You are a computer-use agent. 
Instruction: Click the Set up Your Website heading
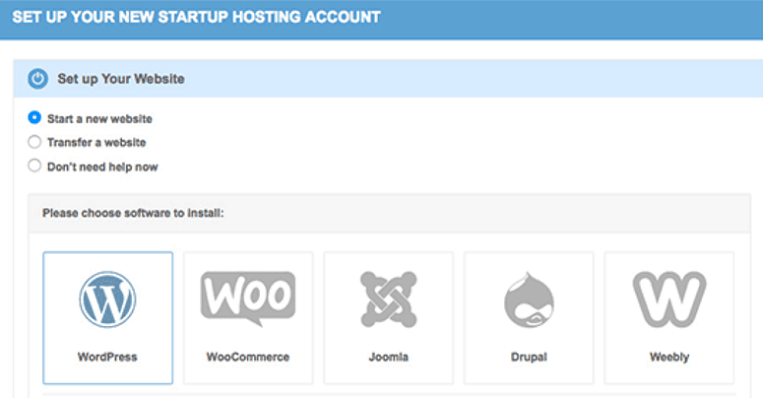pos(121,79)
